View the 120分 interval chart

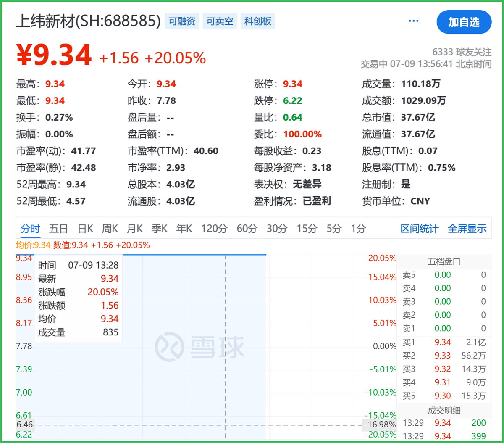[x=214, y=229]
